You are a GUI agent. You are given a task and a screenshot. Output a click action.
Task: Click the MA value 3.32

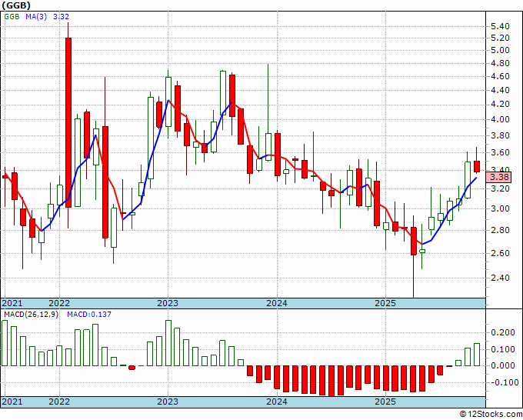click(61, 16)
